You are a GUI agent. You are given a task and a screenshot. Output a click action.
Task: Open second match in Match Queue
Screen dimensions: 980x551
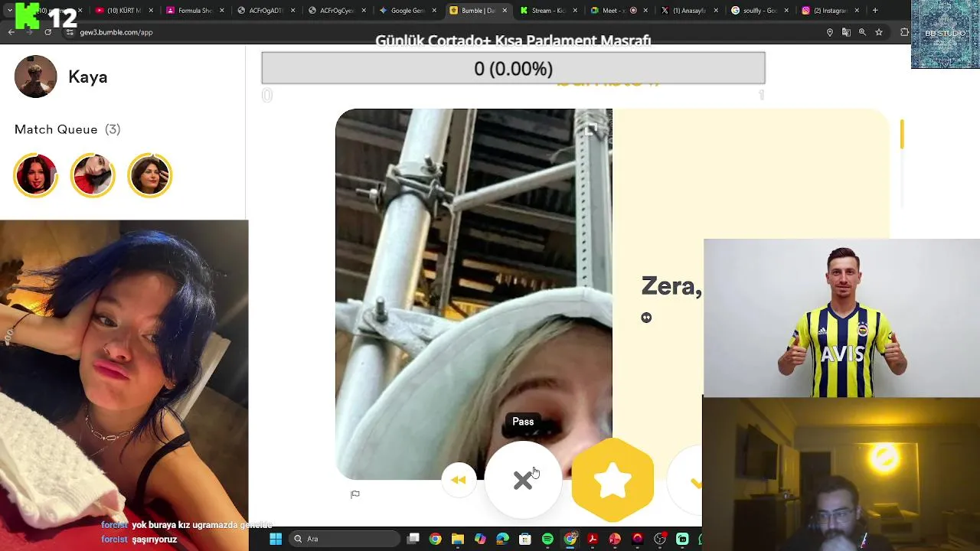(93, 175)
